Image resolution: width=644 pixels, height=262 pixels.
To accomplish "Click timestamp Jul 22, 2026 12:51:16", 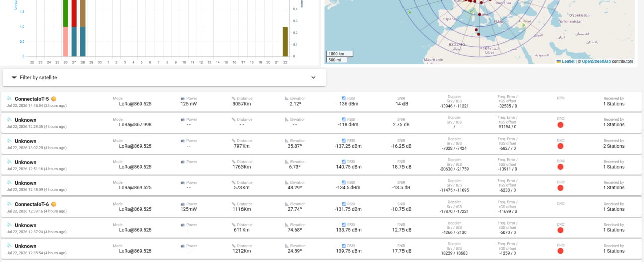I will tap(25, 169).
